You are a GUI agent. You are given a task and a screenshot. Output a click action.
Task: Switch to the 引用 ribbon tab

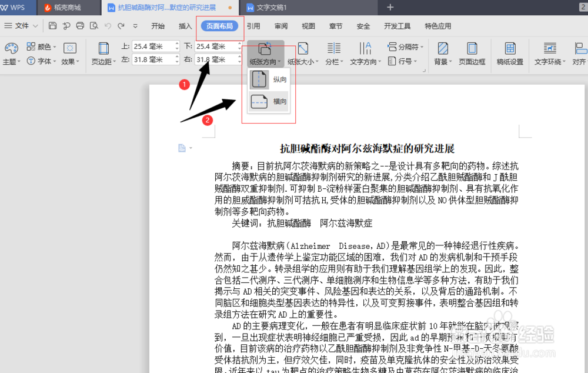click(x=253, y=25)
